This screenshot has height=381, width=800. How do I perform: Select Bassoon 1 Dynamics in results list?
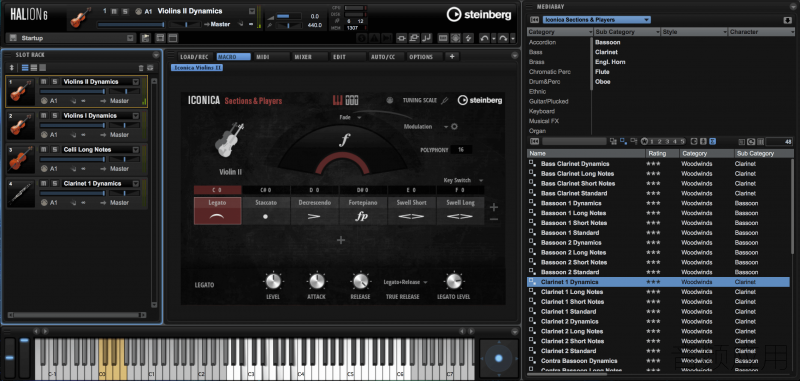[659, 203]
